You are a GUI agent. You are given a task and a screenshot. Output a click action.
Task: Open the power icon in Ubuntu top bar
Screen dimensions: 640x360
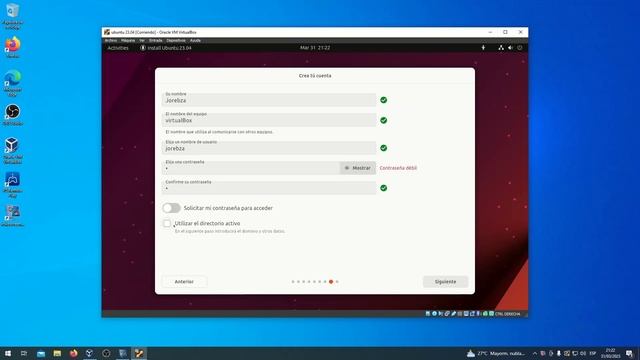(520, 48)
